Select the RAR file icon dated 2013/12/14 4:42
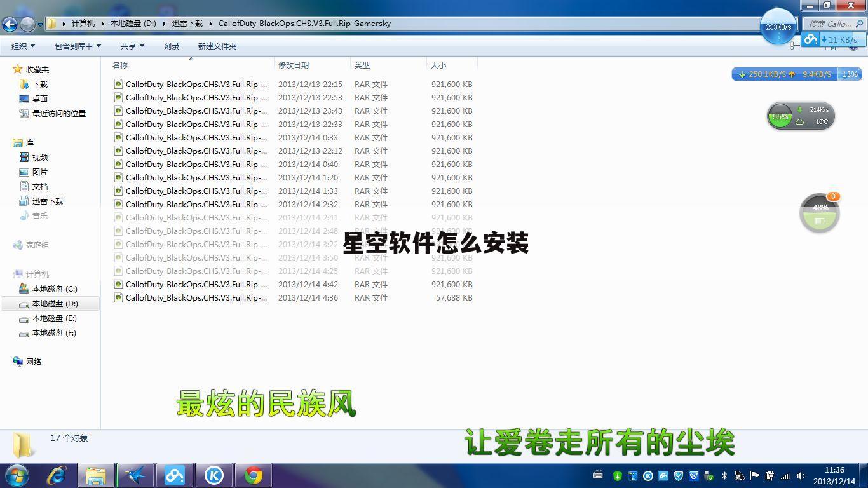Screen dimensions: 868x488 click(x=118, y=284)
